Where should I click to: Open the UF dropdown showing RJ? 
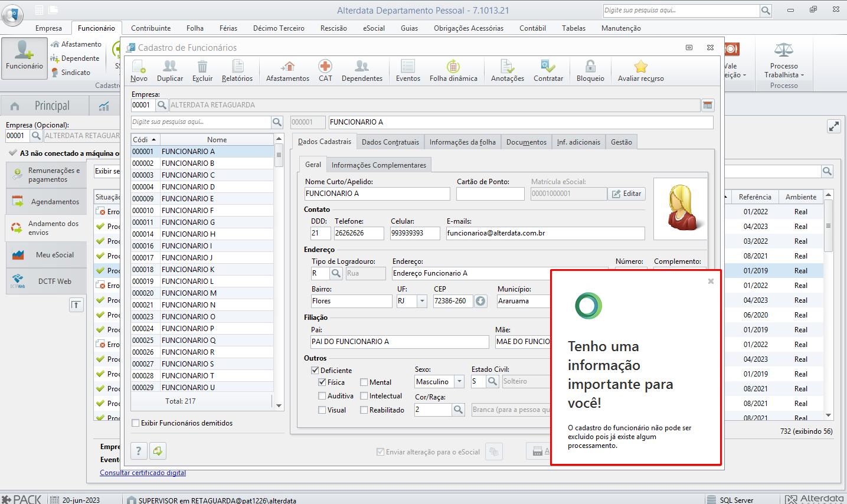point(422,301)
